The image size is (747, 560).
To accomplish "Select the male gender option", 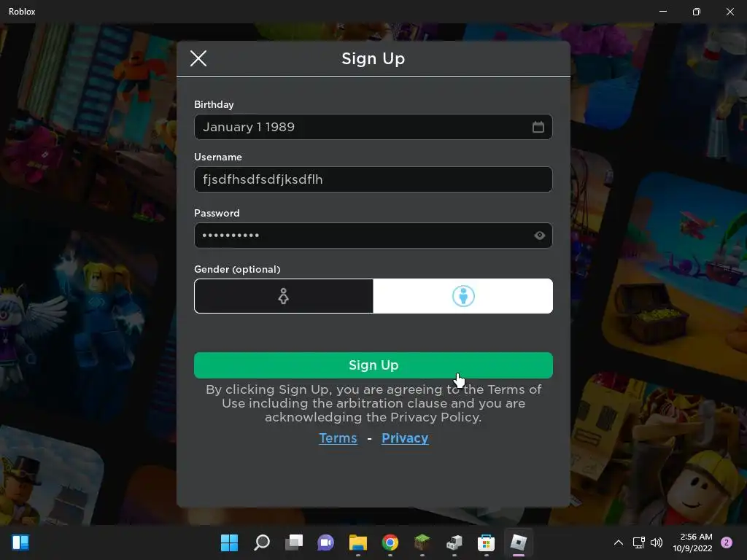I will point(463,296).
